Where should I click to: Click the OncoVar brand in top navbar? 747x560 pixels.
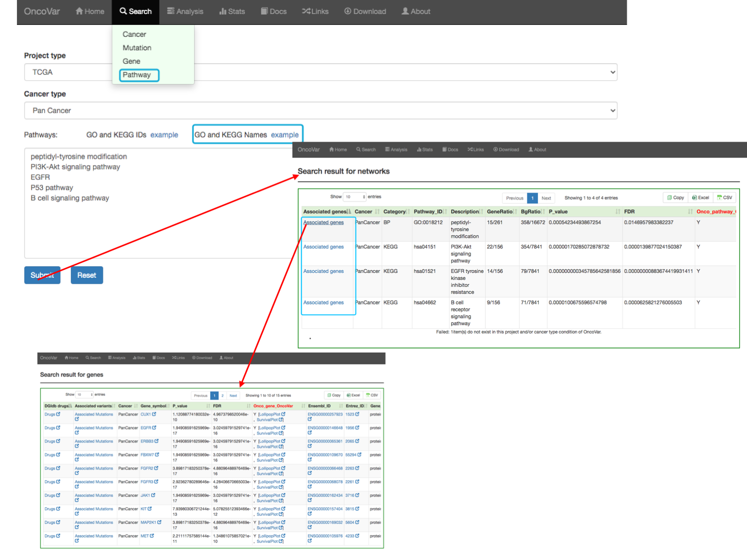[x=42, y=11]
